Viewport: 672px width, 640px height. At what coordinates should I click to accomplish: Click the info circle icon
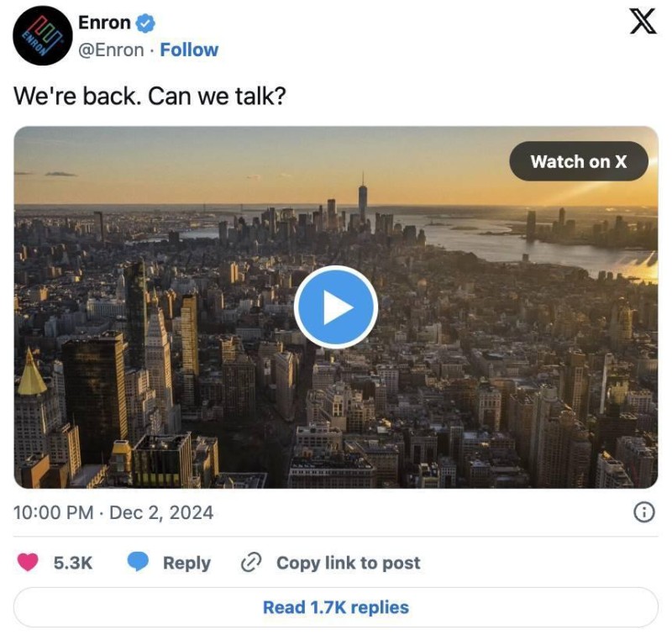[x=643, y=511]
